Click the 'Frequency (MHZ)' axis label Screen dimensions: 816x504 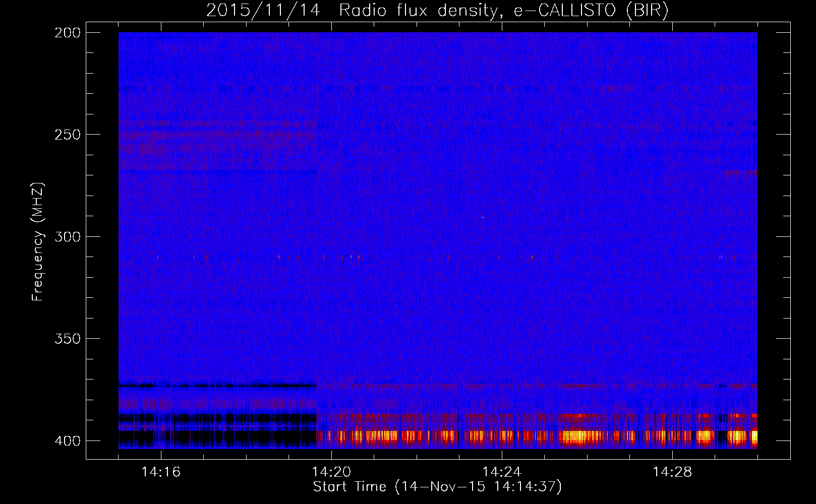pos(38,242)
